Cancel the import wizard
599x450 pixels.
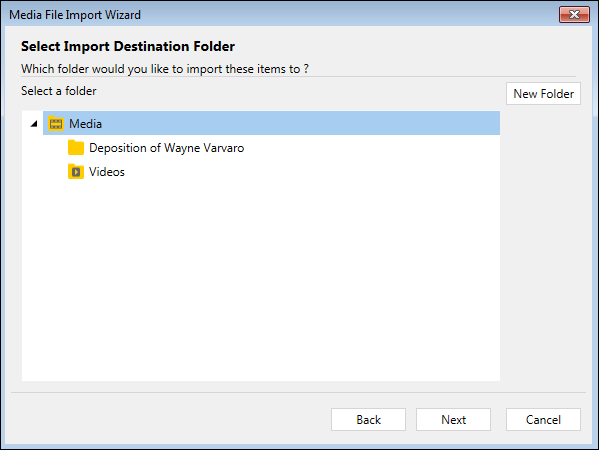pos(543,419)
